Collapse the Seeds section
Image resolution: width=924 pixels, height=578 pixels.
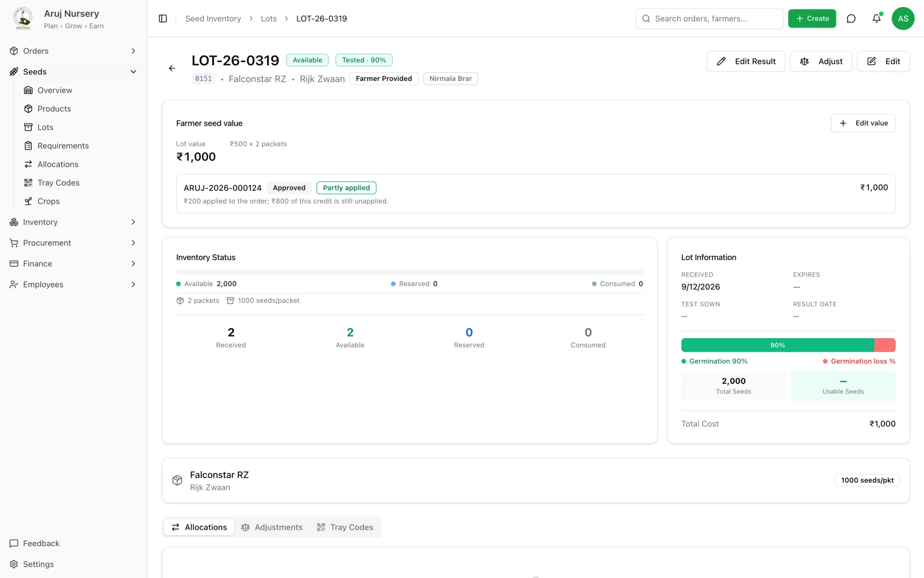74,72
